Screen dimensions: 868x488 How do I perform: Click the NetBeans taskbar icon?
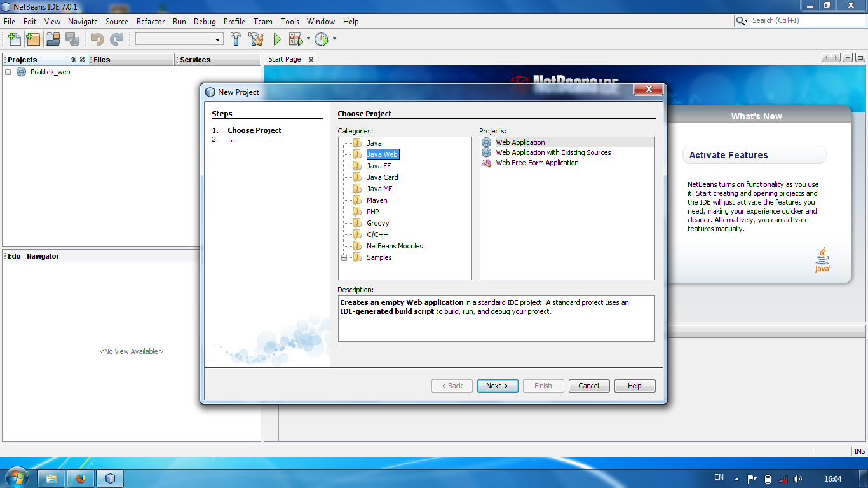[110, 478]
